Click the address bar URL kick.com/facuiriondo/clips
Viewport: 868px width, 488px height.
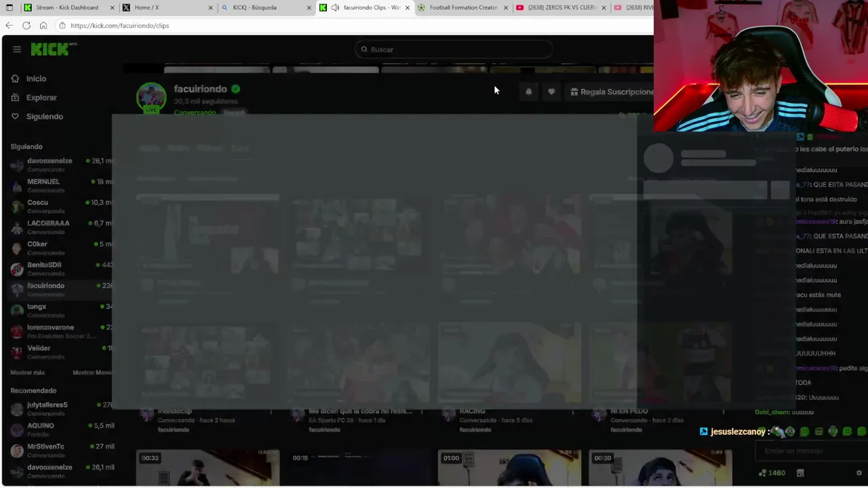120,26
